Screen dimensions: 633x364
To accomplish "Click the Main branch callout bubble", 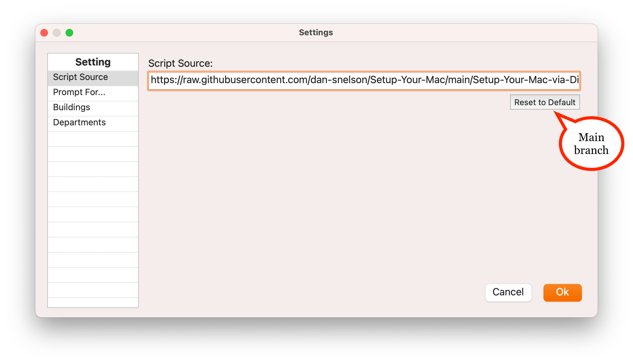I will (x=591, y=144).
